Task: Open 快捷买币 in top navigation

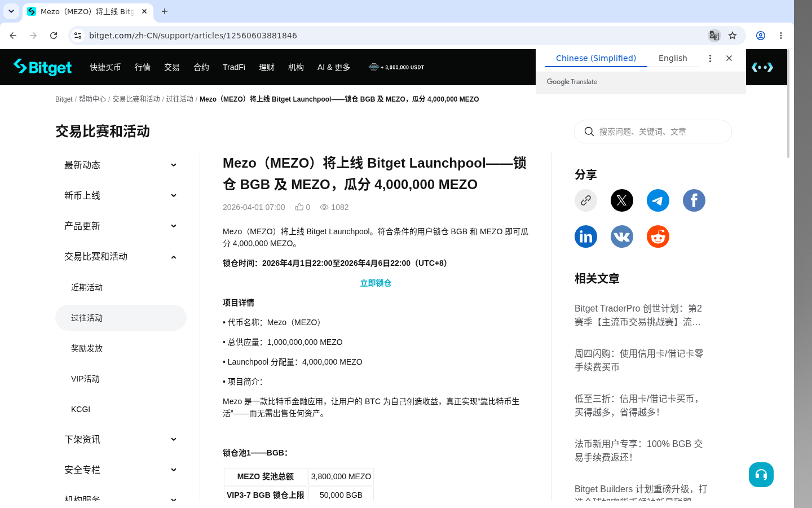Action: tap(105, 67)
